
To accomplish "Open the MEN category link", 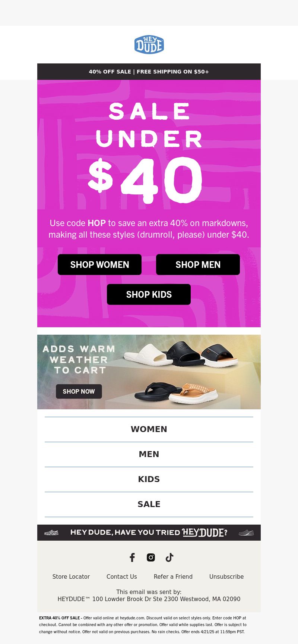I will [149, 454].
